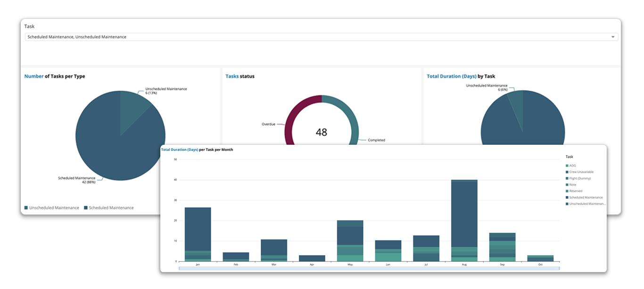Click 'Total Duration (Days) by Task' title
This screenshot has height=289, width=644.
pyautogui.click(x=461, y=76)
